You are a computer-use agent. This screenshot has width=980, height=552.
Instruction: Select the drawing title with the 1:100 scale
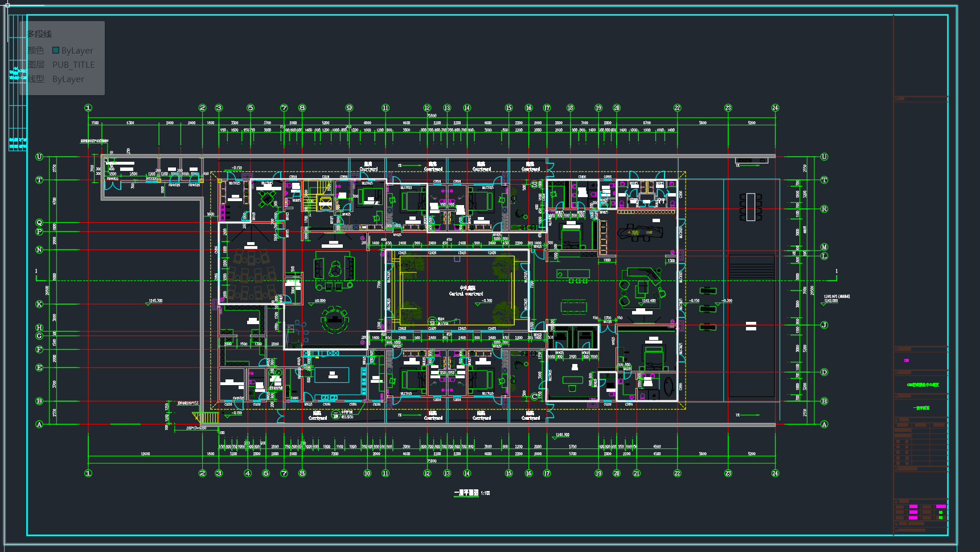click(x=472, y=493)
